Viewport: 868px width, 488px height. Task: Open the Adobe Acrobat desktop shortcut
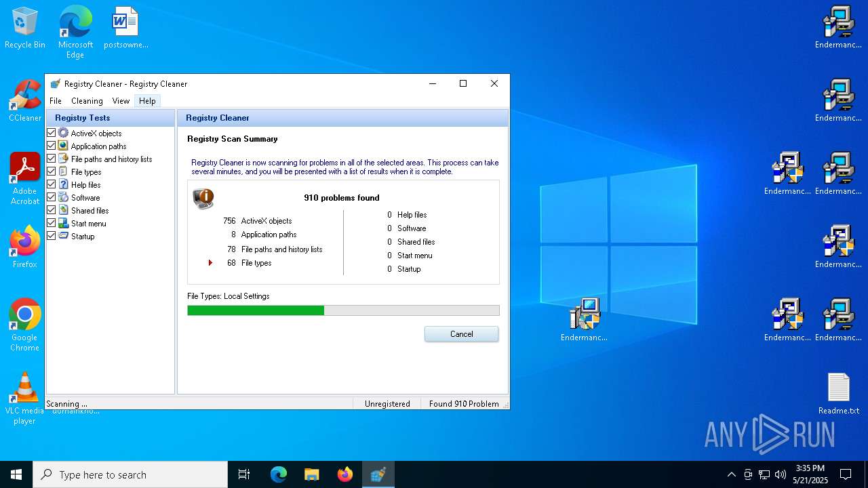25,179
